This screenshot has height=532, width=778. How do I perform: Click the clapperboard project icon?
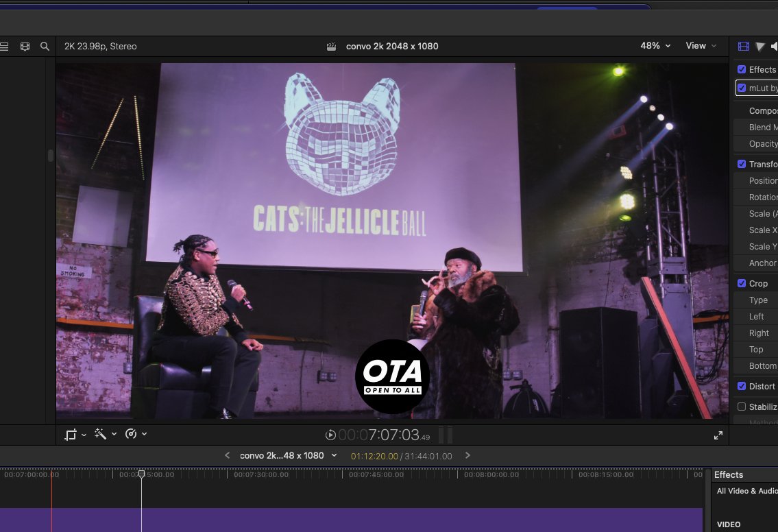(332, 47)
